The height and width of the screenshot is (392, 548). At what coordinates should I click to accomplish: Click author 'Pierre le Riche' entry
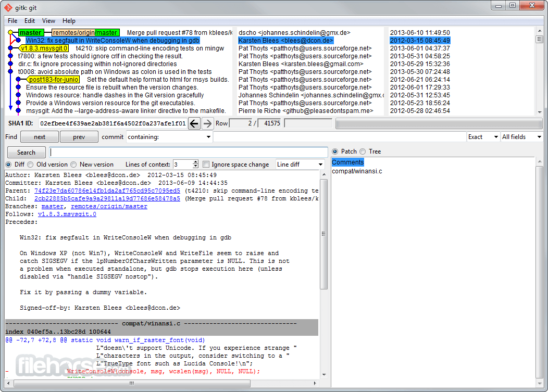[306, 111]
